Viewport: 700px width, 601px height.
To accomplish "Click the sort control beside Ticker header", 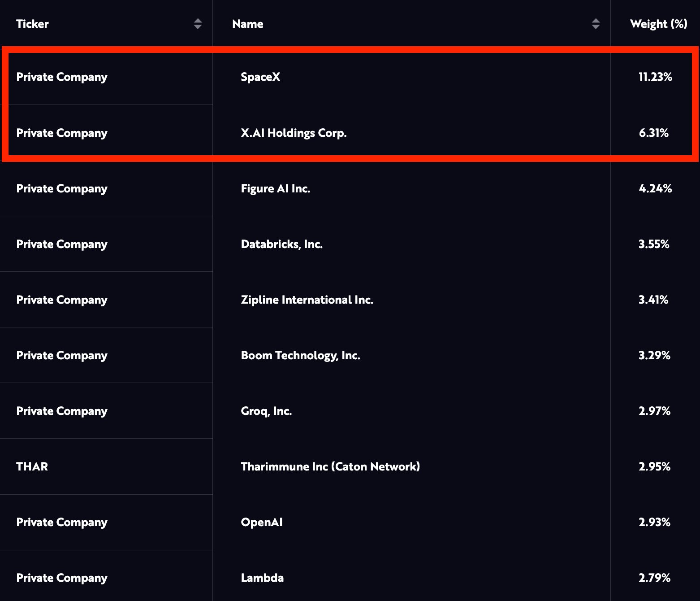I will 197,24.
